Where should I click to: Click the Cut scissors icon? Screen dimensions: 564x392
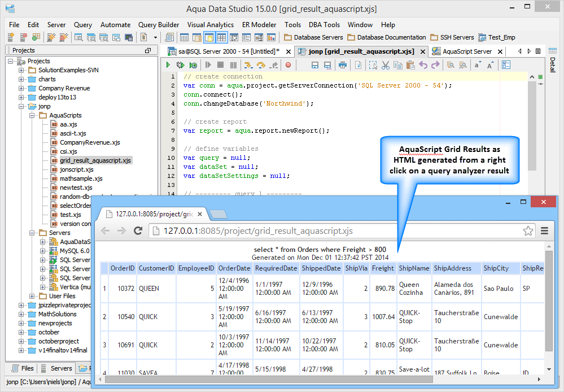pyautogui.click(x=386, y=65)
